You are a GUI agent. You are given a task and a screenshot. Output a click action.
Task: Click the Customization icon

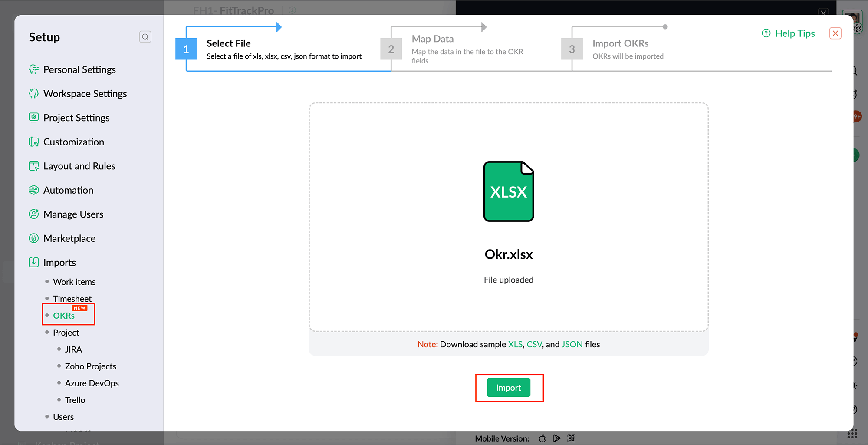pos(34,142)
